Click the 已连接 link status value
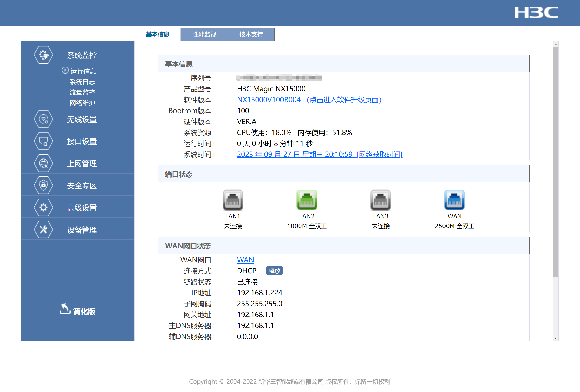This screenshot has width=580, height=392. point(247,282)
